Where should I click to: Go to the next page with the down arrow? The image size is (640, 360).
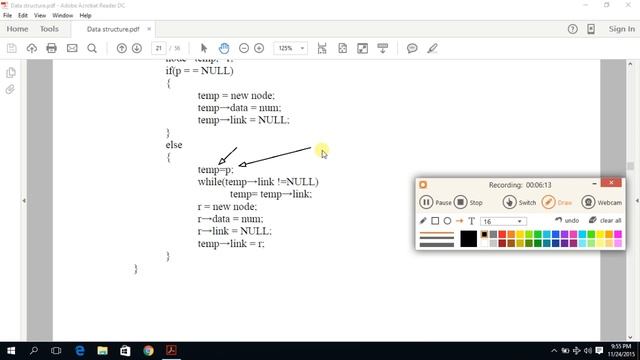tap(137, 48)
